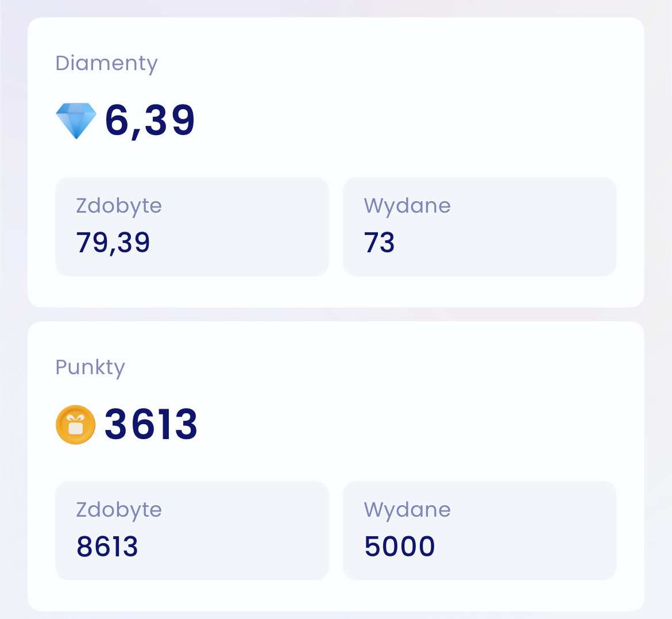The image size is (672, 619).
Task: Open the Zdobyte box under Punkty
Action: tap(192, 530)
